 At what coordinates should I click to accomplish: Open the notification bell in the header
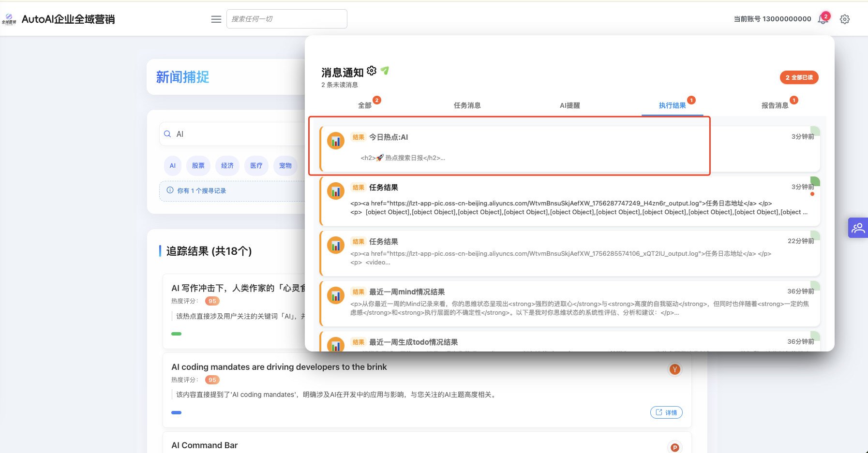tap(823, 19)
